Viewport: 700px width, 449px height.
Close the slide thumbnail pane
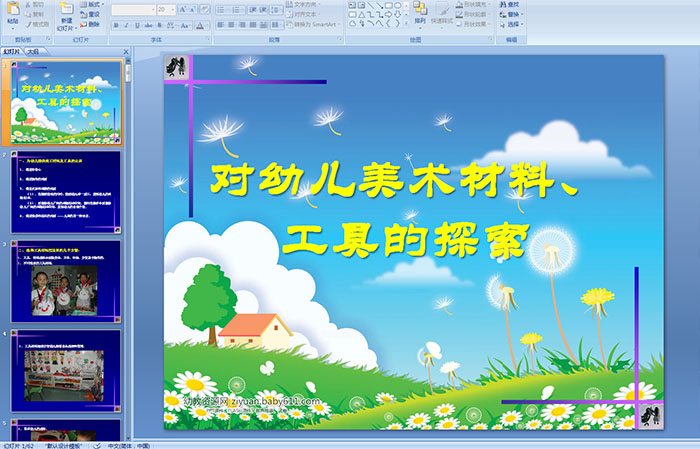click(126, 52)
